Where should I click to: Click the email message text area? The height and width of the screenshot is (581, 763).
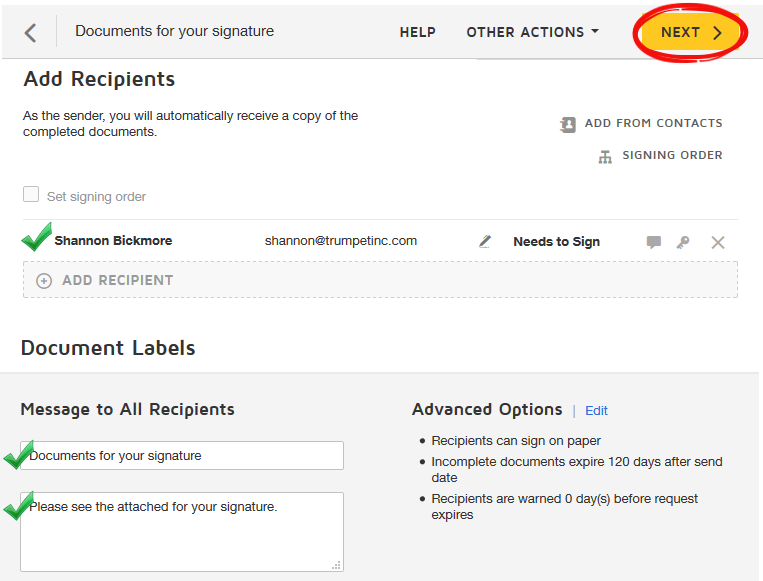(182, 532)
